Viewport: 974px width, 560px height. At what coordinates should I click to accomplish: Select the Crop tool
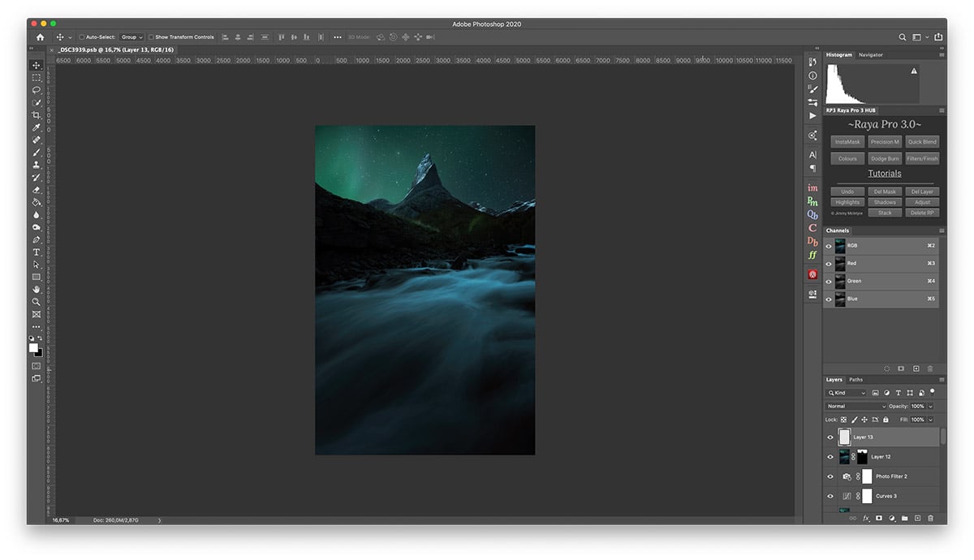pos(37,115)
